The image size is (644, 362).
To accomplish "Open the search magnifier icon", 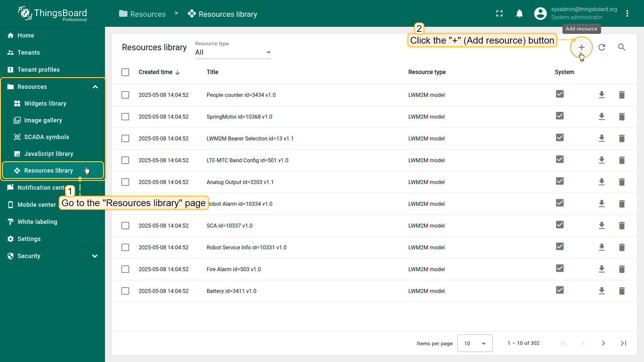I will (622, 47).
